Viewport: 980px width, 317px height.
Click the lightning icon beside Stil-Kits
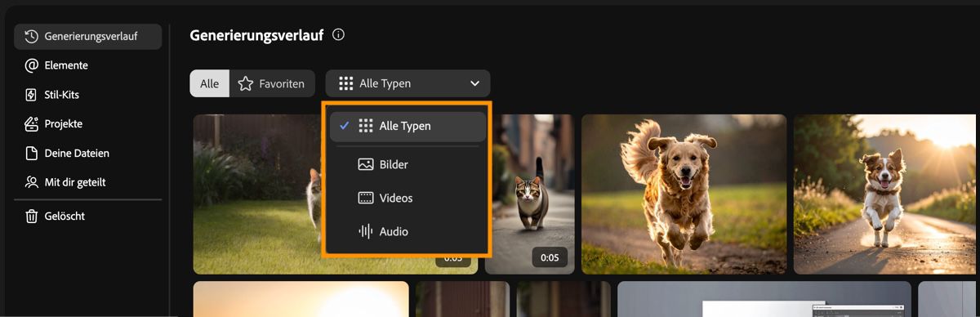(x=32, y=95)
